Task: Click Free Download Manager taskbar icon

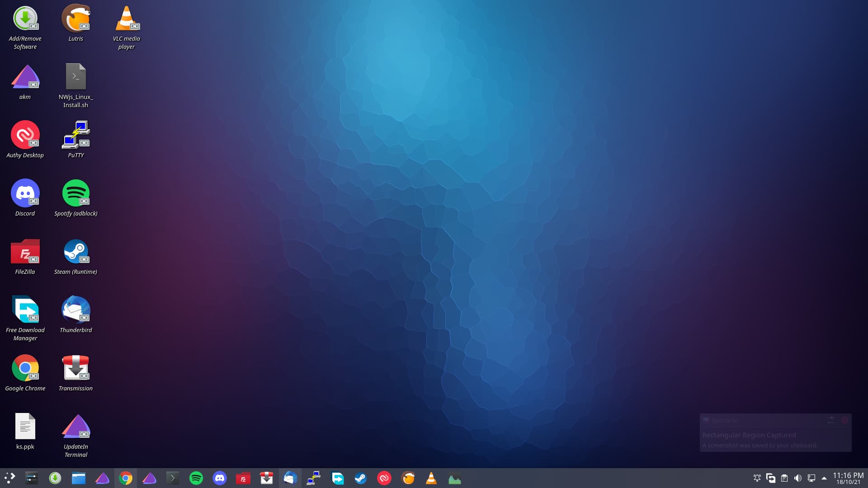Action: click(337, 478)
